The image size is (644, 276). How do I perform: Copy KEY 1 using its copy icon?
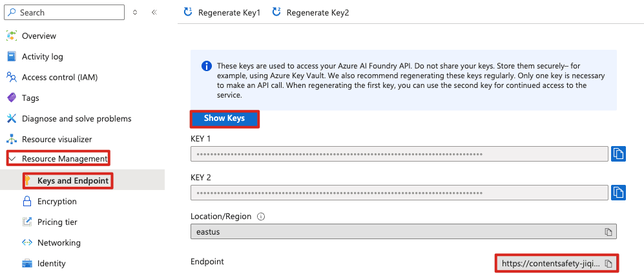tap(618, 154)
